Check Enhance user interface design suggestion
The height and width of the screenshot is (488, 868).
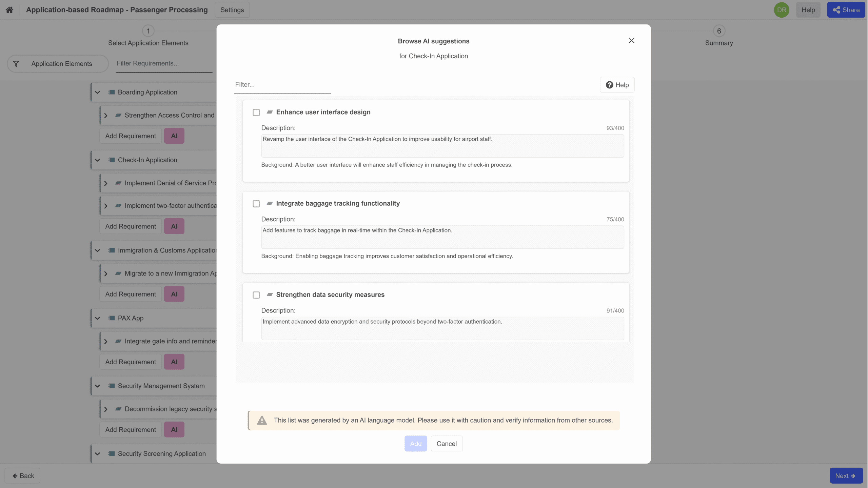[256, 113]
